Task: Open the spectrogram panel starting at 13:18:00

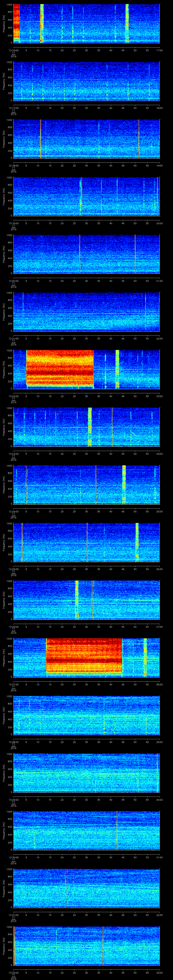Action: [86, 139]
